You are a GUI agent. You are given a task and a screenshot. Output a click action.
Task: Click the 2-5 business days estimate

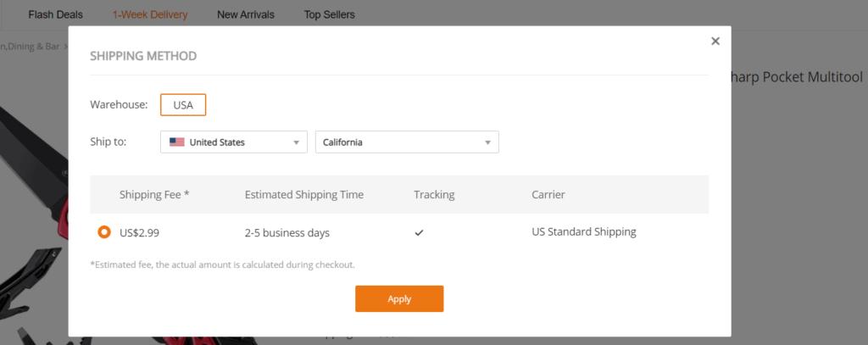coord(287,232)
